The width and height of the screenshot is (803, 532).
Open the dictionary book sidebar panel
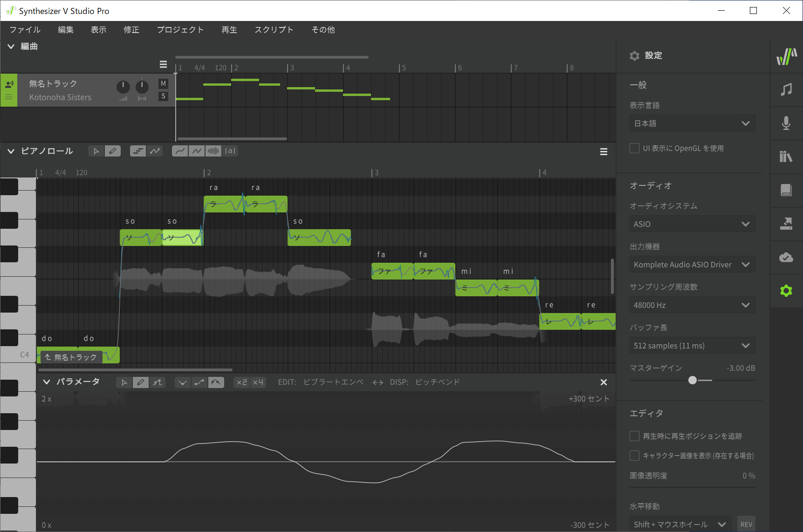(x=786, y=190)
